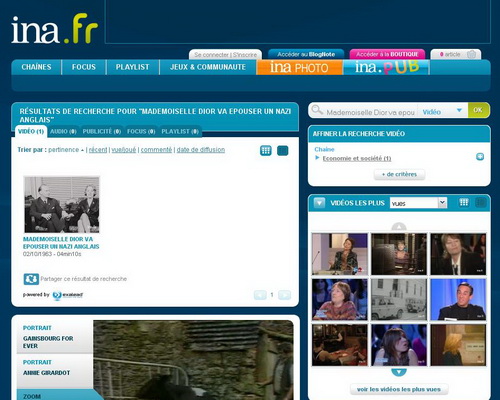This screenshot has width=500, height=400.
Task: Click the OK search button
Action: coord(478,110)
